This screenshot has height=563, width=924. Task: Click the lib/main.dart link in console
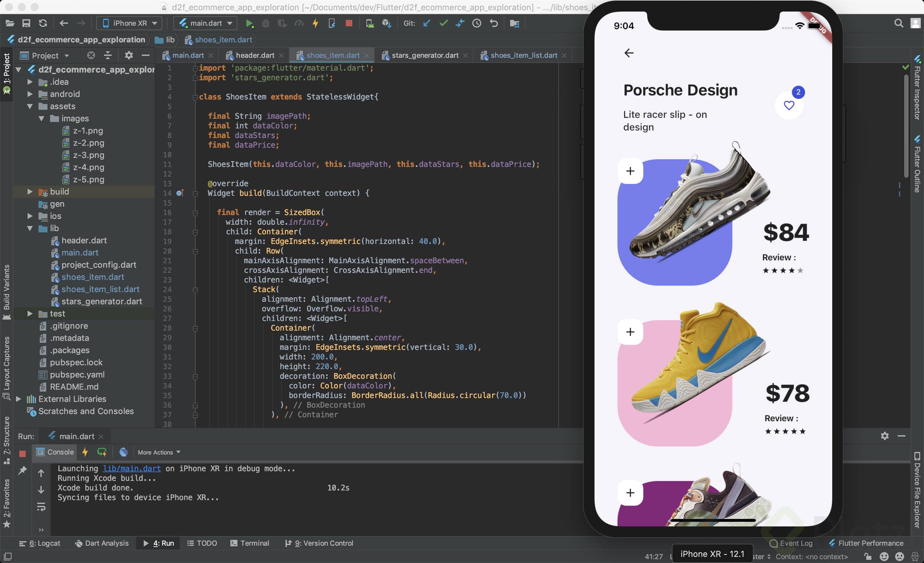pos(131,469)
